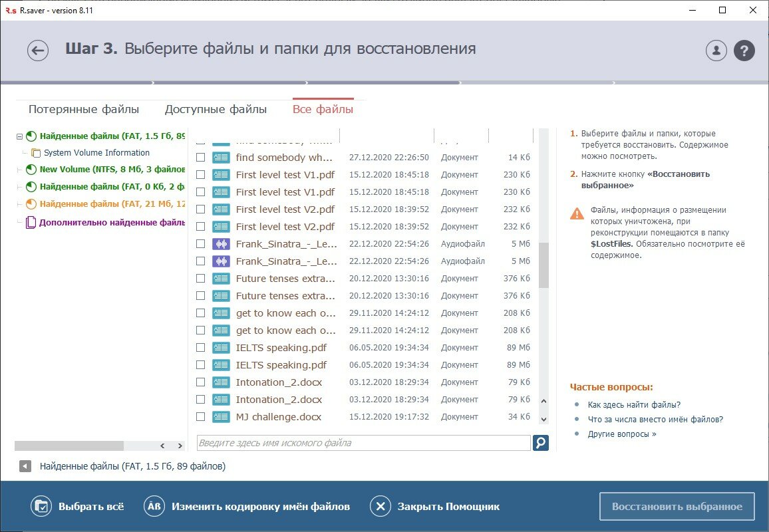Screen dimensions: 769x532
Task: Open the Другие вопросы » link
Action: tap(622, 434)
